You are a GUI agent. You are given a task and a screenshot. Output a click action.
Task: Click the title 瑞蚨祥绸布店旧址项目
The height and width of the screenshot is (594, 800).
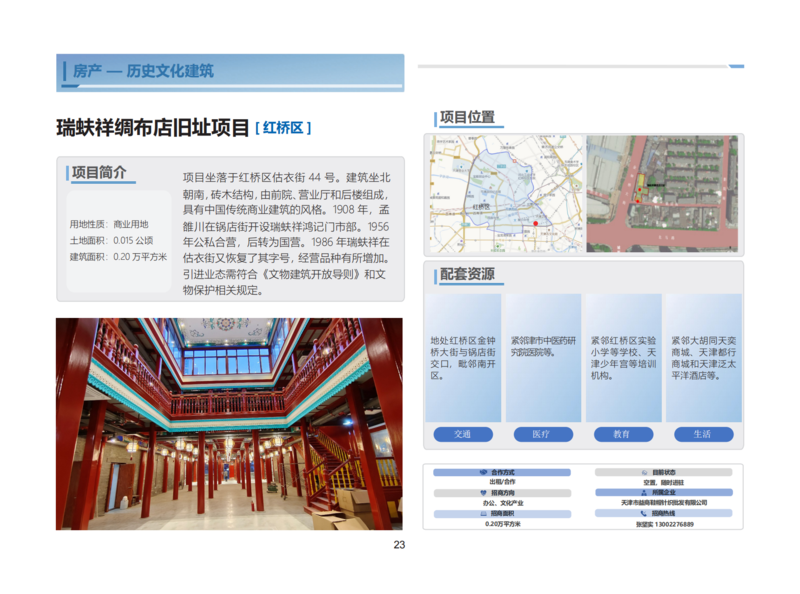point(153,128)
